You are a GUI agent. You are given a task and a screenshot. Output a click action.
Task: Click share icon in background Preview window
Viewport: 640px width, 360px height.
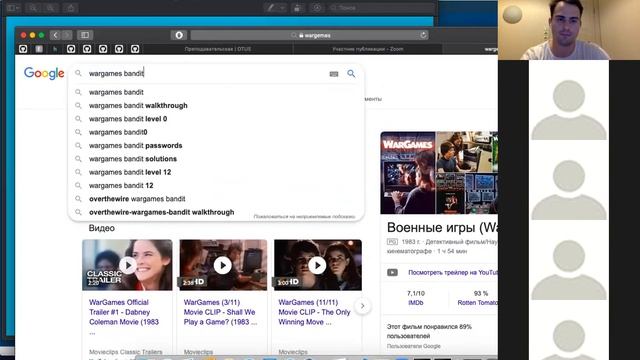point(71,7)
